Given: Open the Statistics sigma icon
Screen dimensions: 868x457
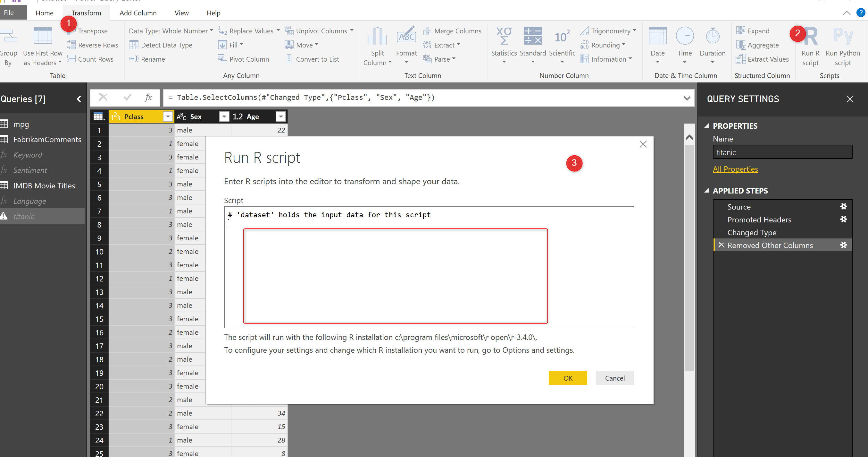Looking at the screenshot, I should pos(504,36).
